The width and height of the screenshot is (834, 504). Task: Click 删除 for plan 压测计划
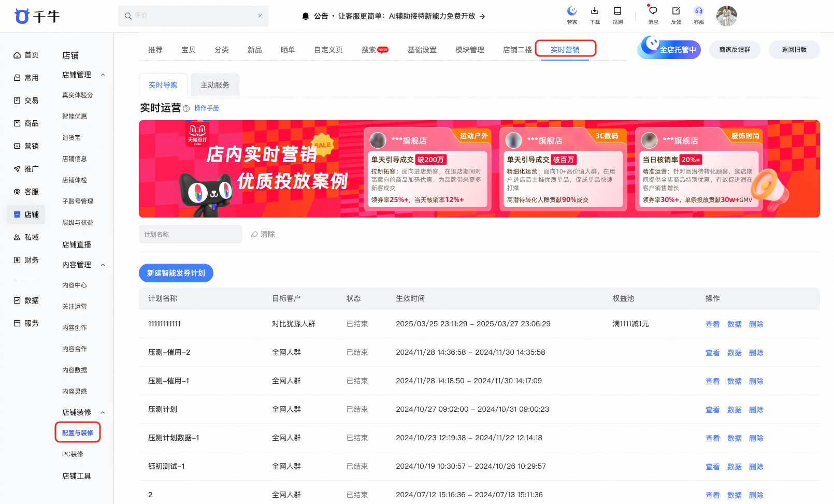[x=756, y=410]
